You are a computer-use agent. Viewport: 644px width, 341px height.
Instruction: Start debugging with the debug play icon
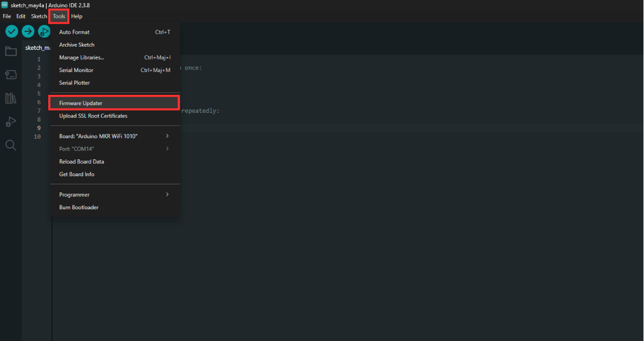44,31
